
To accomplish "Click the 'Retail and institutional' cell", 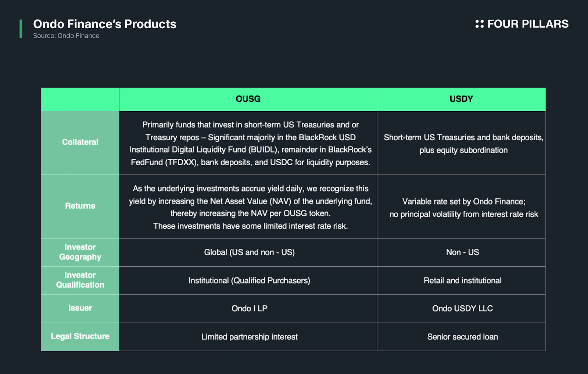I will 462,281.
